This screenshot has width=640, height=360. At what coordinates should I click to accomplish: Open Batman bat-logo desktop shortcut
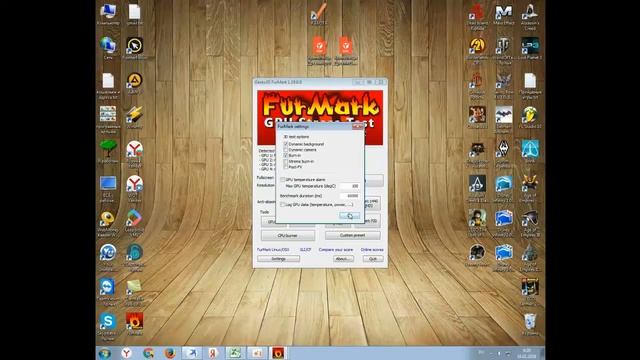[x=504, y=120]
